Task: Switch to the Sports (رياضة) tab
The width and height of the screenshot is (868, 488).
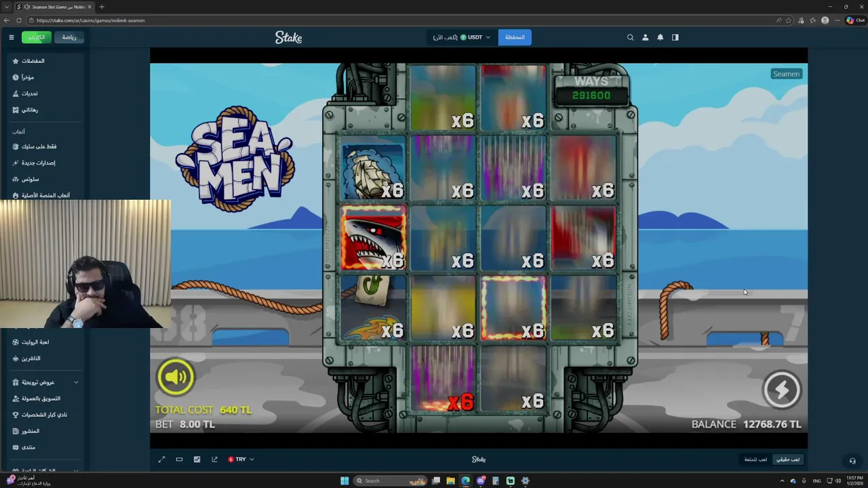Action: tap(69, 37)
